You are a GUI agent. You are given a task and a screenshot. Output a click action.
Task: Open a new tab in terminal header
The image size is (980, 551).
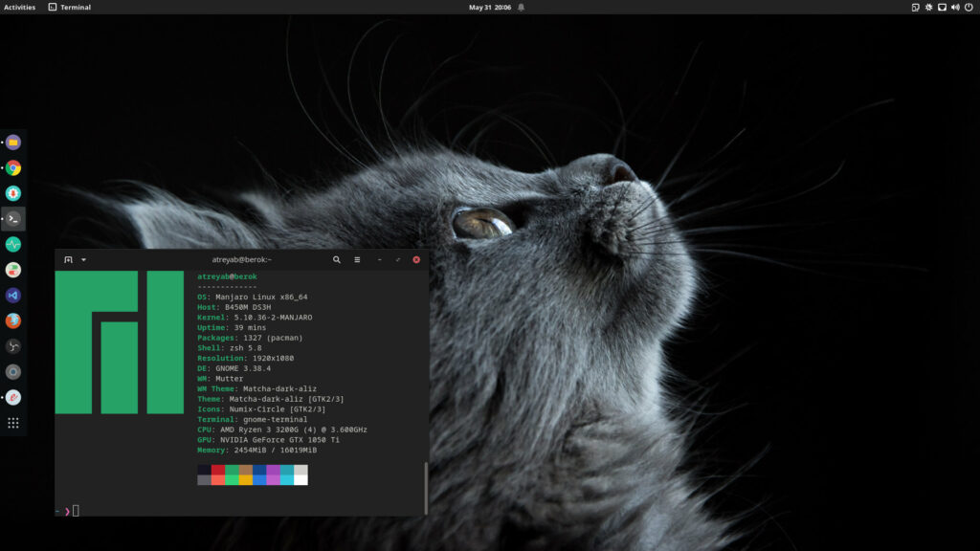(68, 260)
